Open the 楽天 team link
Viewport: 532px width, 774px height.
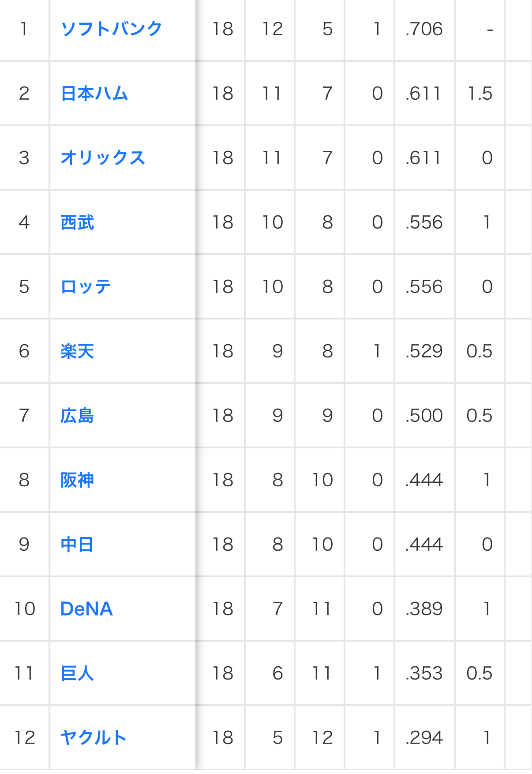pos(77,351)
